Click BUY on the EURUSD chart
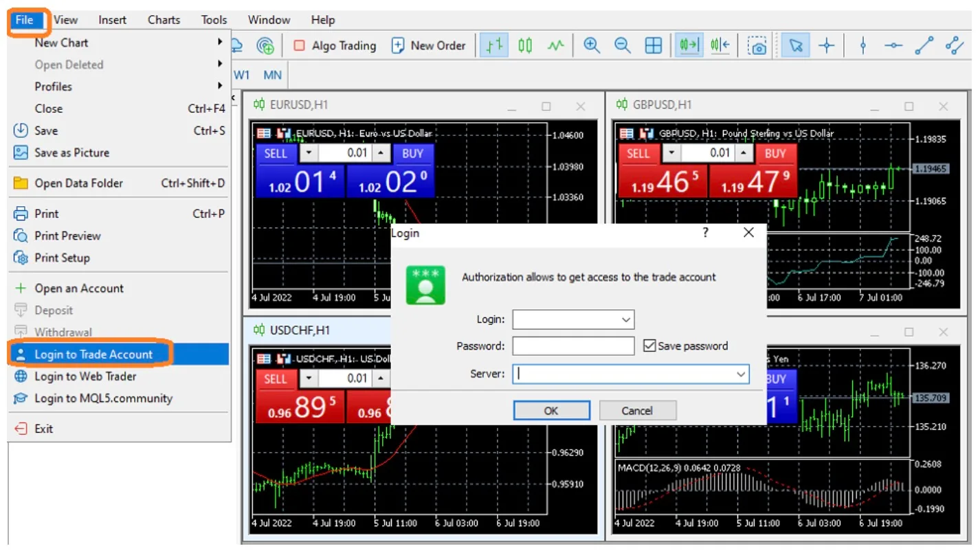 [x=412, y=153]
